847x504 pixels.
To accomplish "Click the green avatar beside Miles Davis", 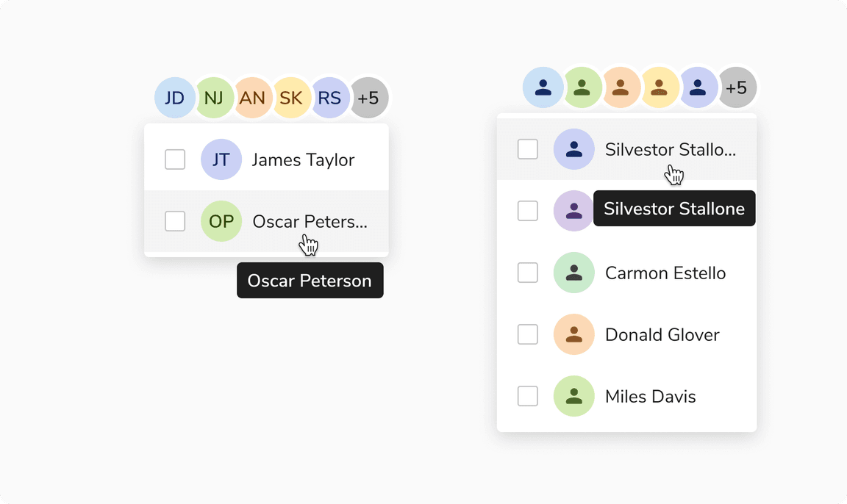I will (x=573, y=397).
